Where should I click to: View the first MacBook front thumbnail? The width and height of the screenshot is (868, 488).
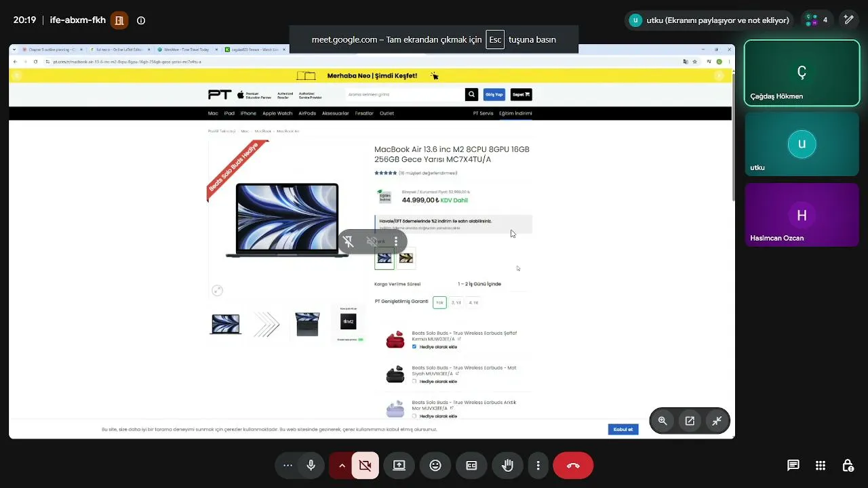coord(225,324)
